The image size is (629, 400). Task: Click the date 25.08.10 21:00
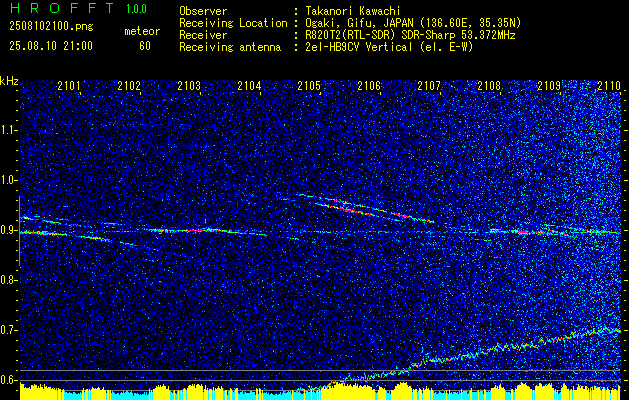pyautogui.click(x=51, y=46)
